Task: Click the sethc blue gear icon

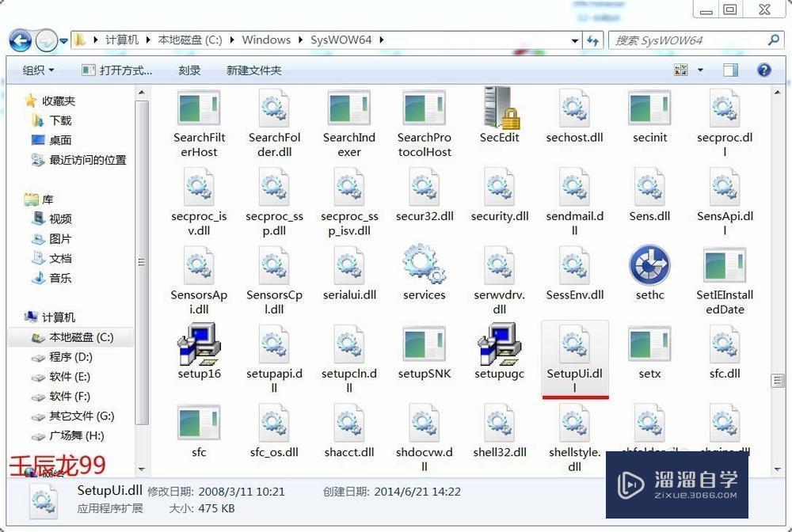Action: (x=649, y=266)
